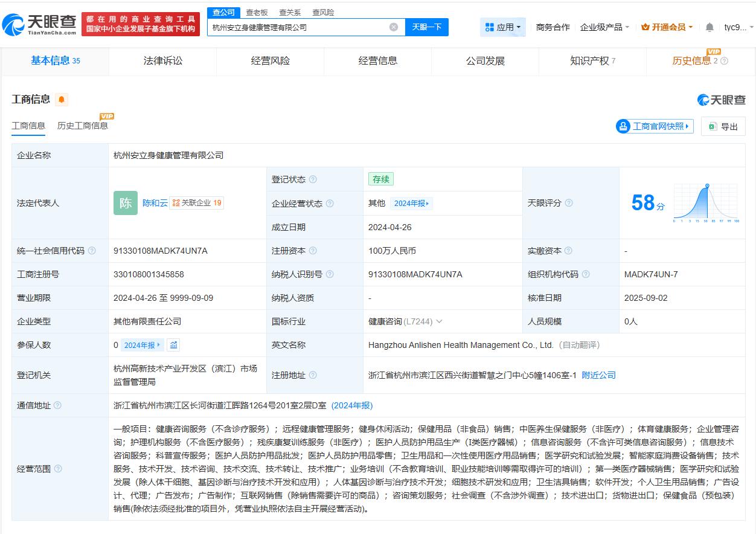
Task: Open the 应用 apps grid
Action: coord(502,27)
